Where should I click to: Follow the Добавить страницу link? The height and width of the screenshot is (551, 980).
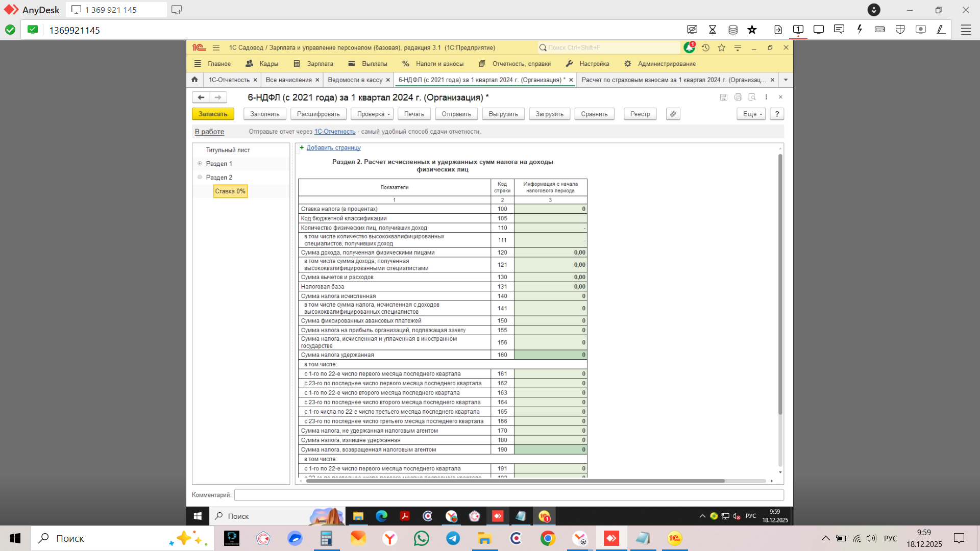[x=333, y=147]
